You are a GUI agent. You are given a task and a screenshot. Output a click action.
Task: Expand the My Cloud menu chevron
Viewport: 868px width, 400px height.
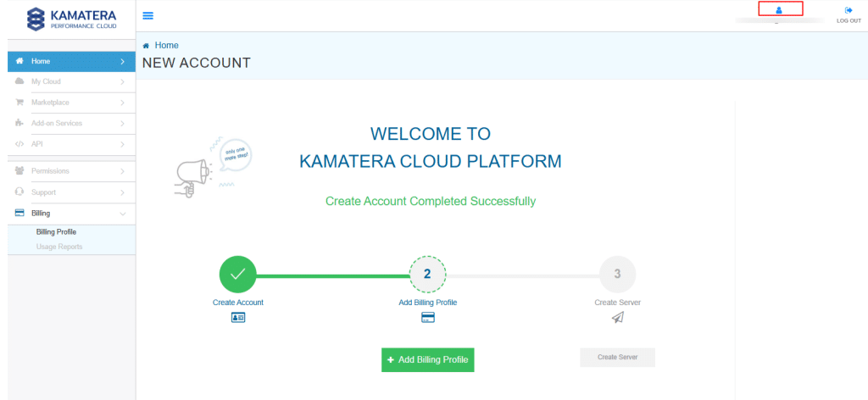tap(123, 82)
